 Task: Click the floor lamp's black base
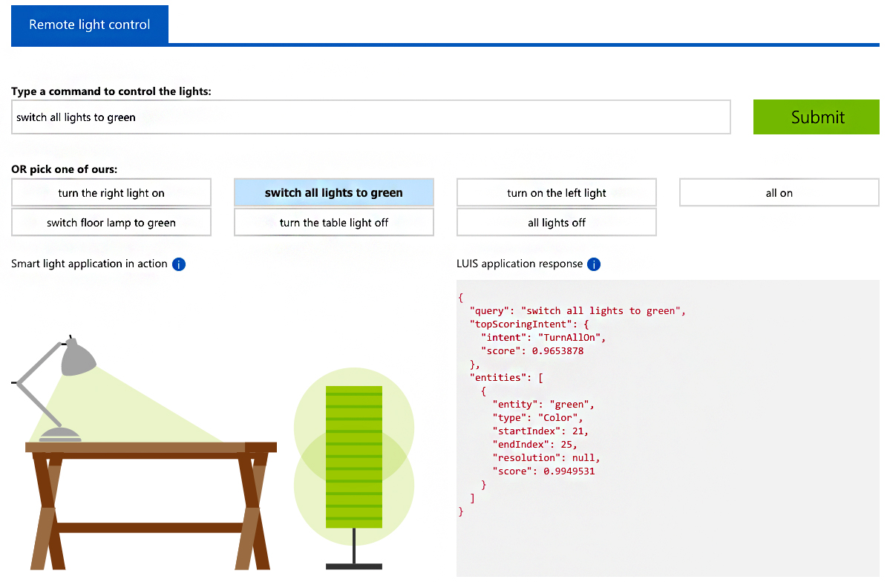(x=354, y=566)
